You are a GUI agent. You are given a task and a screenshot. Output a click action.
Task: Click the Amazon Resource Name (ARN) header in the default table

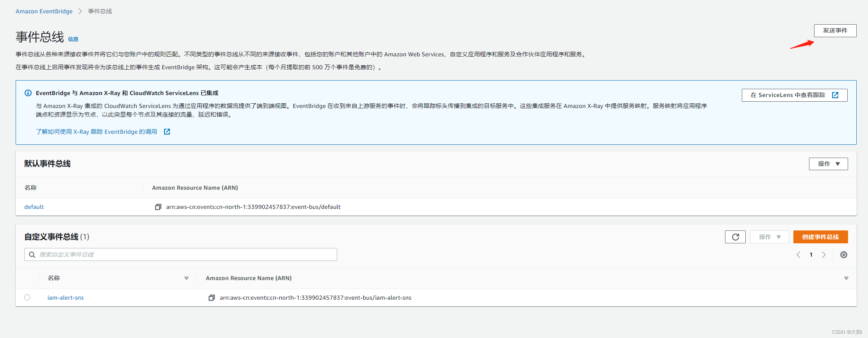coord(195,188)
